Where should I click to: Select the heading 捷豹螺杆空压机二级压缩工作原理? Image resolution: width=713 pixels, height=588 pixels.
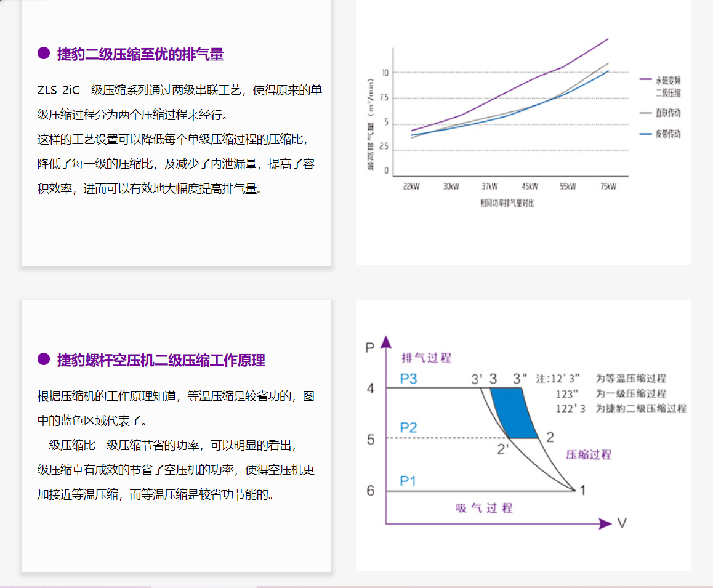(161, 360)
